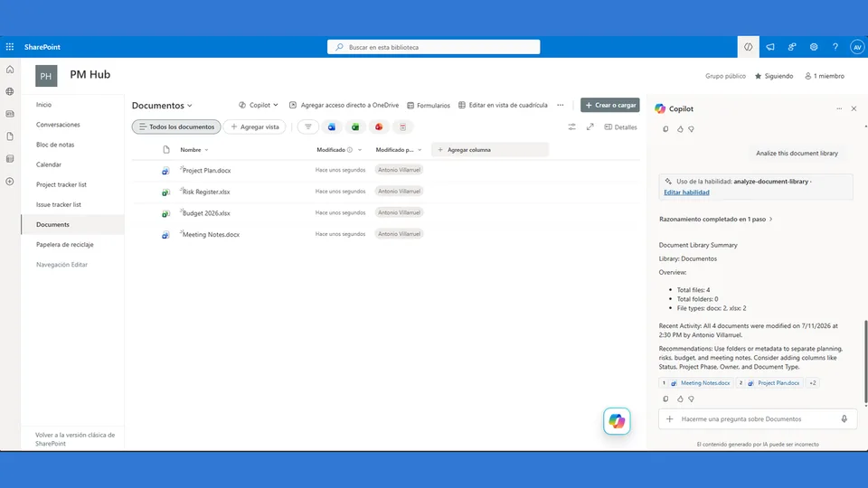
Task: Open the Project Plan.docx file
Action: click(206, 171)
